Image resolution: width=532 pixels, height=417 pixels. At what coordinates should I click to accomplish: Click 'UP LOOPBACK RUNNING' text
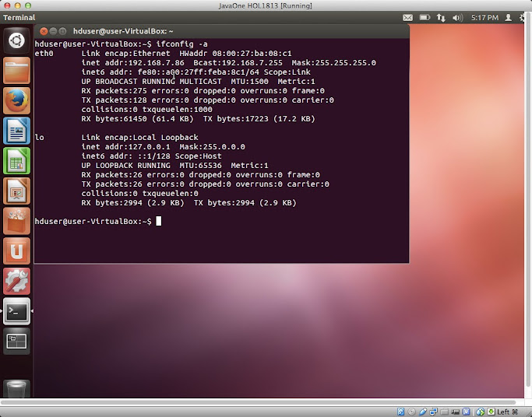pos(126,165)
